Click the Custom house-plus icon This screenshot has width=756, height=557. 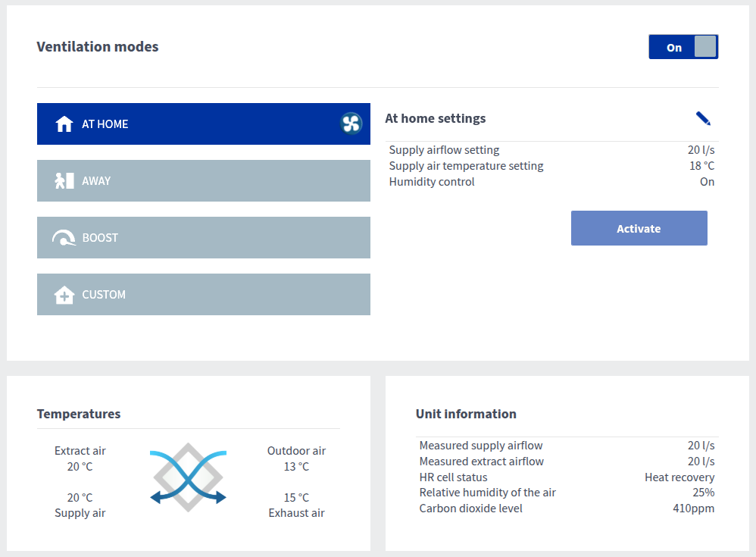click(x=64, y=295)
